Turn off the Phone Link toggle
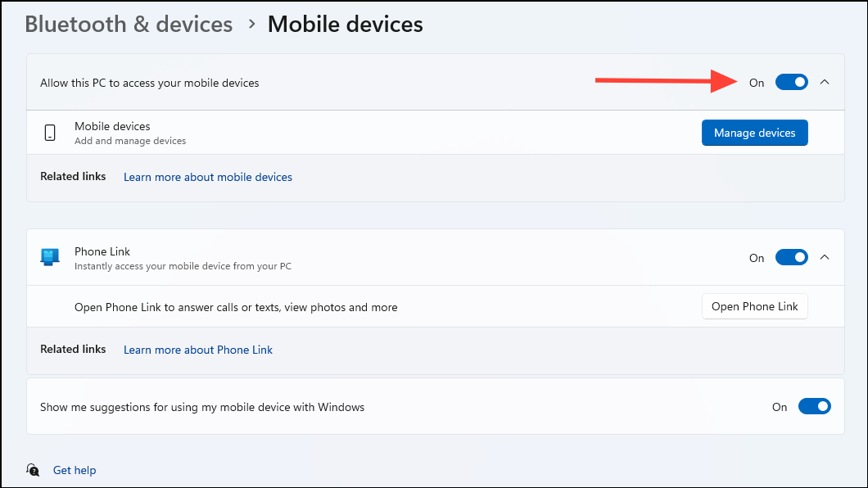 point(791,256)
